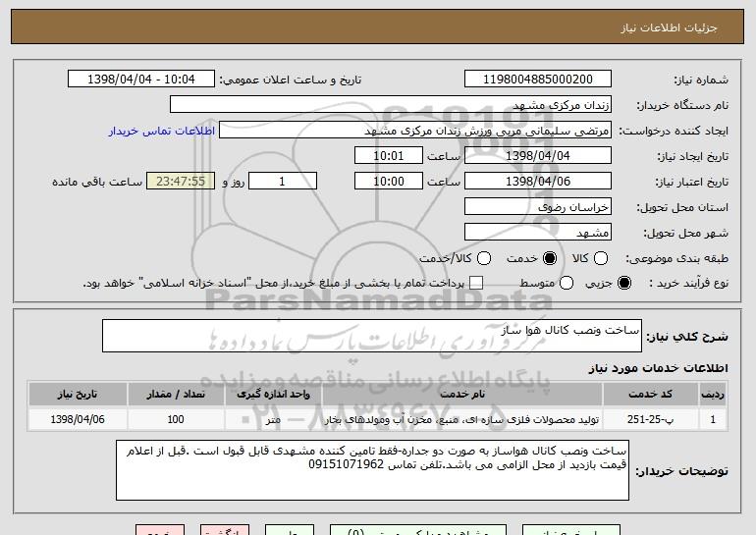Click the ساعت باقی مانده label

97,182
